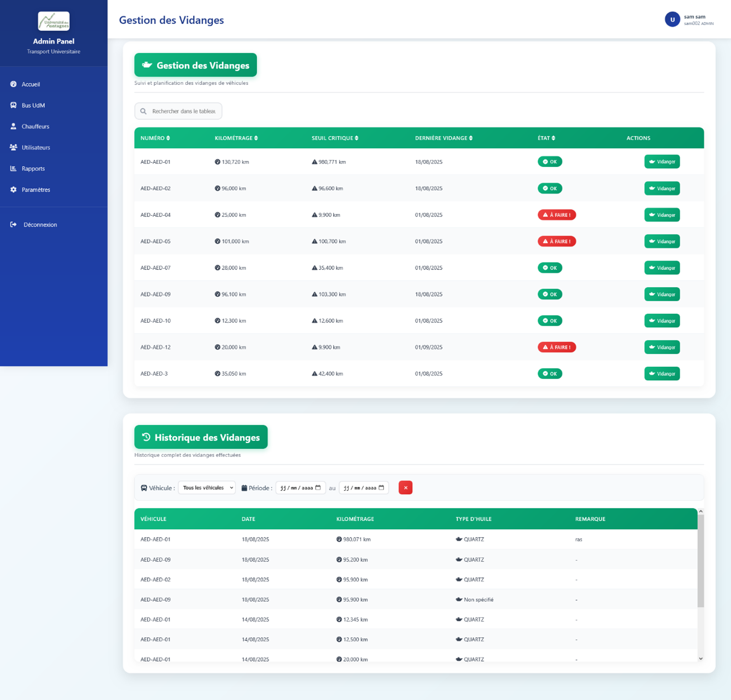This screenshot has width=731, height=700.
Task: Select the Chauffeurs sidebar icon
Action: 13,126
